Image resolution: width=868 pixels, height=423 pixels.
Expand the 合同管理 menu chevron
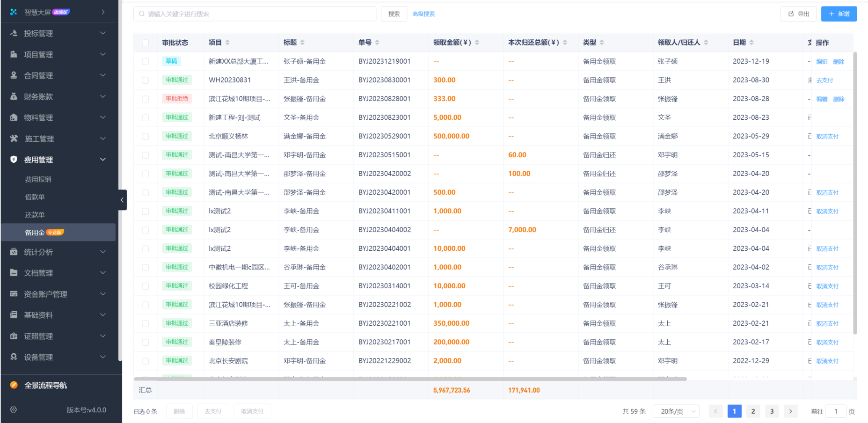(103, 75)
